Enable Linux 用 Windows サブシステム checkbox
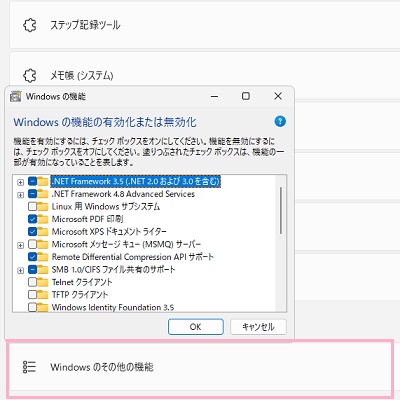400x400 pixels. point(32,207)
